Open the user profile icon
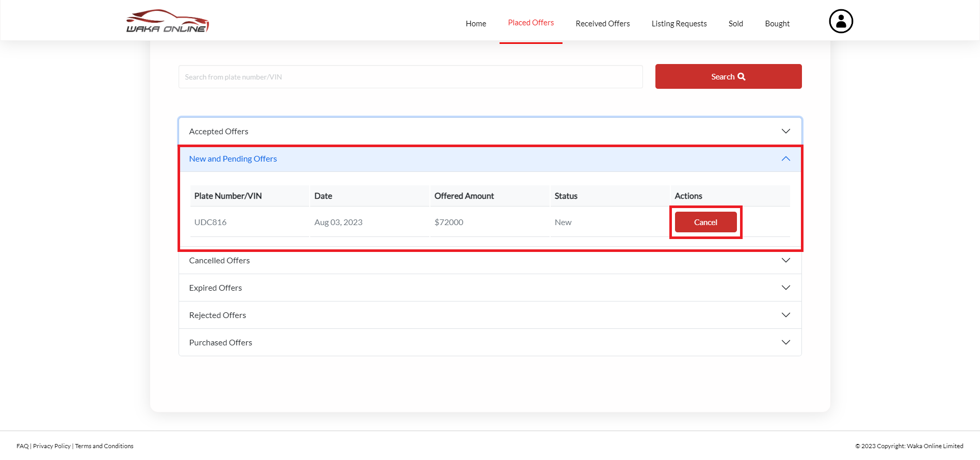 [x=841, y=21]
